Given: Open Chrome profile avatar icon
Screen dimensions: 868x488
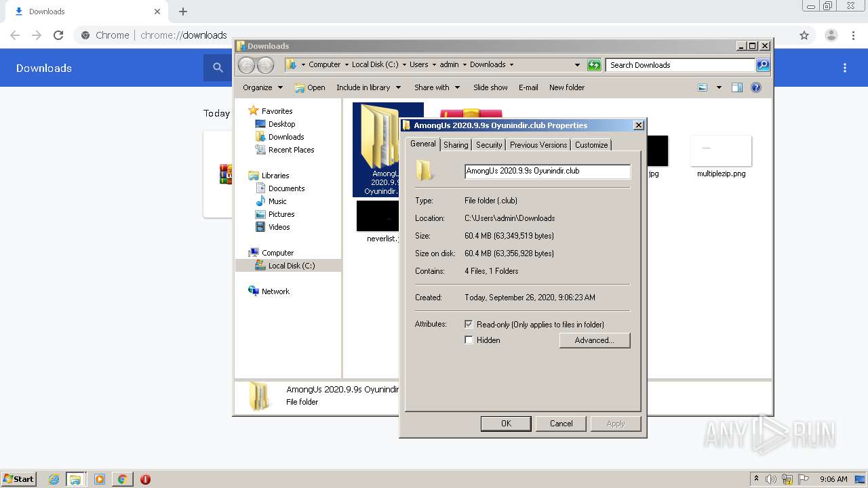Looking at the screenshot, I should (831, 35).
